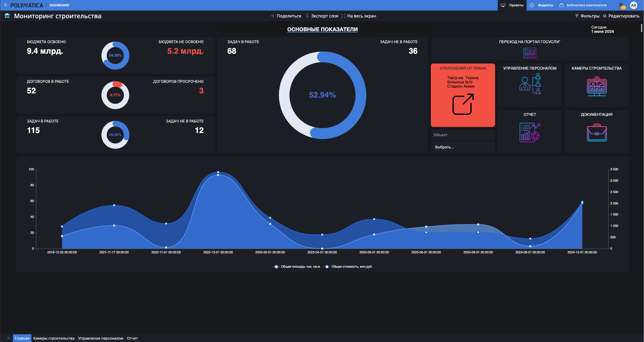Toggle Общая площадь тыс. кв.м. legend series

(297, 267)
